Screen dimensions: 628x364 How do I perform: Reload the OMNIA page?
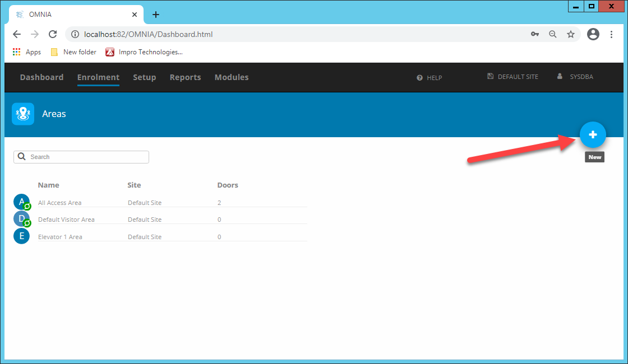tap(53, 34)
